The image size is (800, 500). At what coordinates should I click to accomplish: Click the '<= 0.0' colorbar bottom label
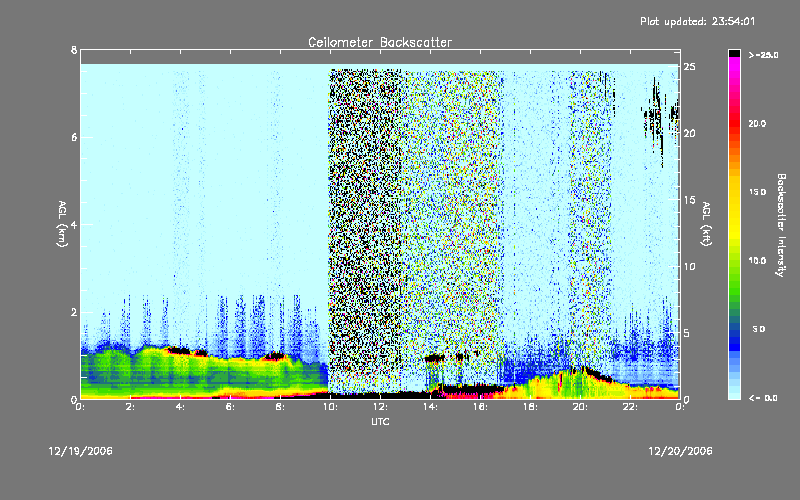pos(763,398)
